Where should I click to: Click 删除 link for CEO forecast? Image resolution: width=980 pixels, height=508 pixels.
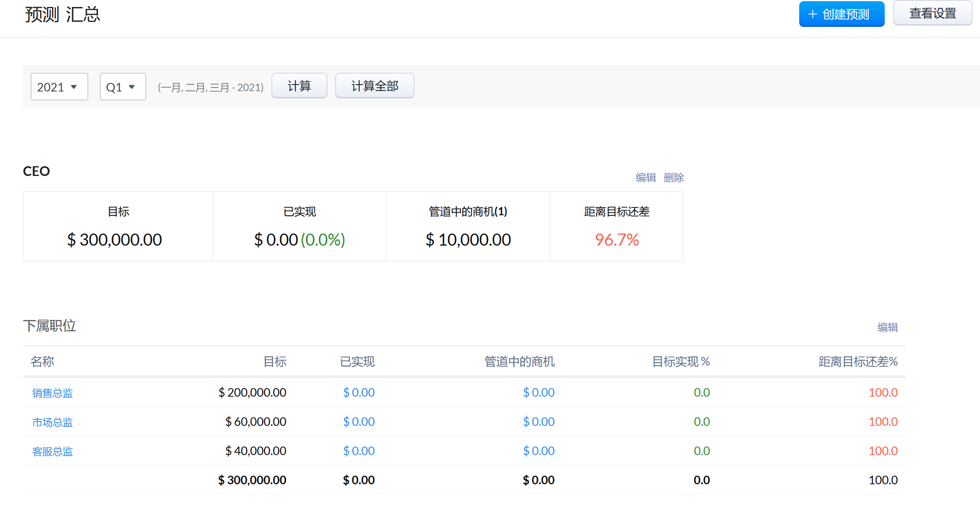(x=674, y=178)
